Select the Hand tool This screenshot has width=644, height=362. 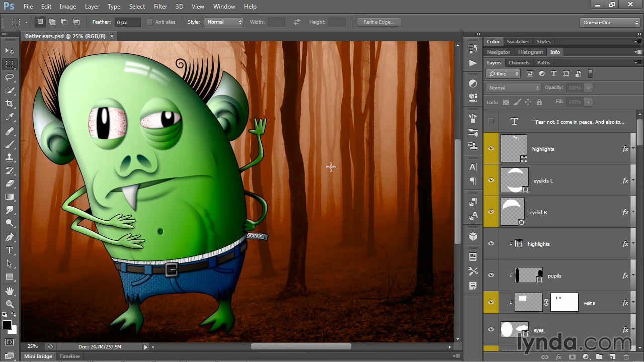(x=10, y=291)
